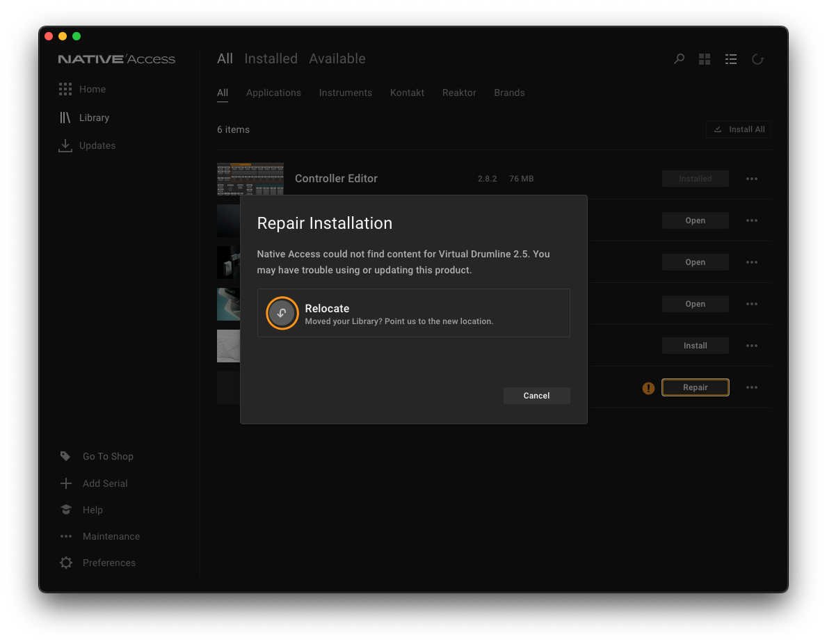
Task: Open Preferences
Action: [x=109, y=563]
